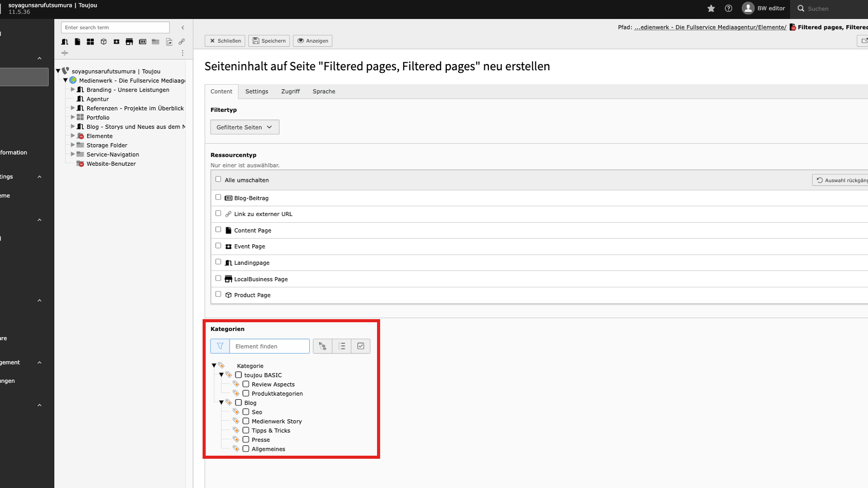Switch to the Settings tab
The image size is (868, 488).
256,91
